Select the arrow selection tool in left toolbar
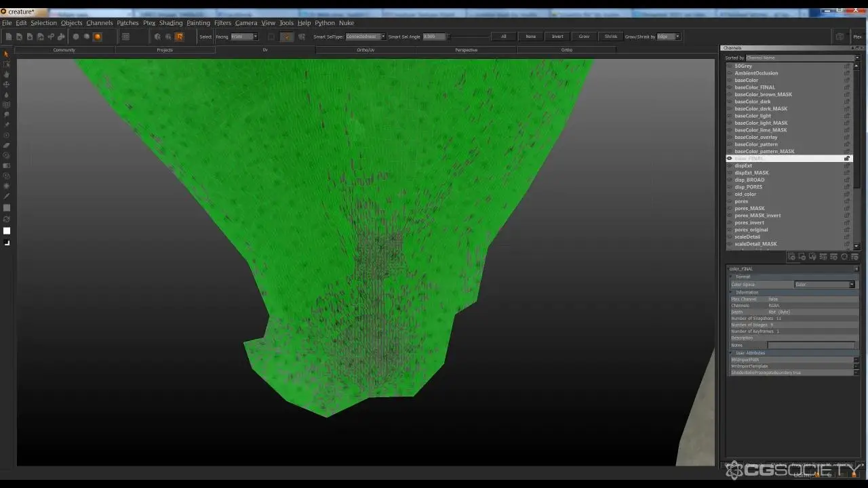The width and height of the screenshot is (868, 488). 7,54
